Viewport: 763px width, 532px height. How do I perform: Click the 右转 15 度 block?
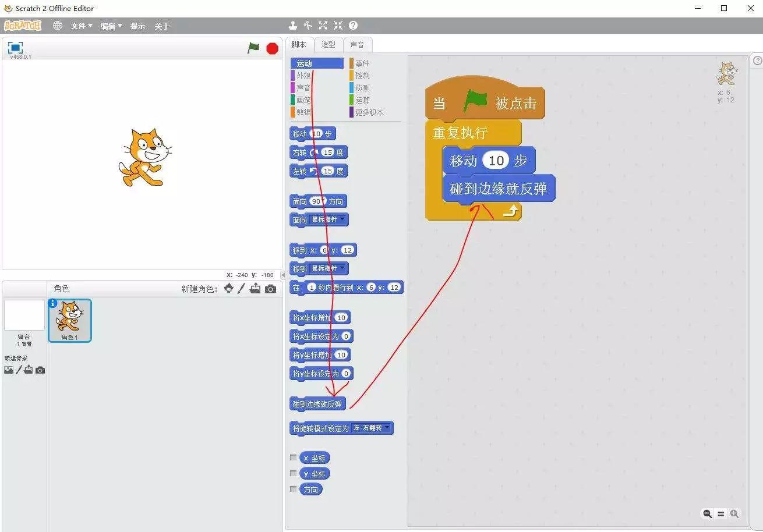point(318,152)
